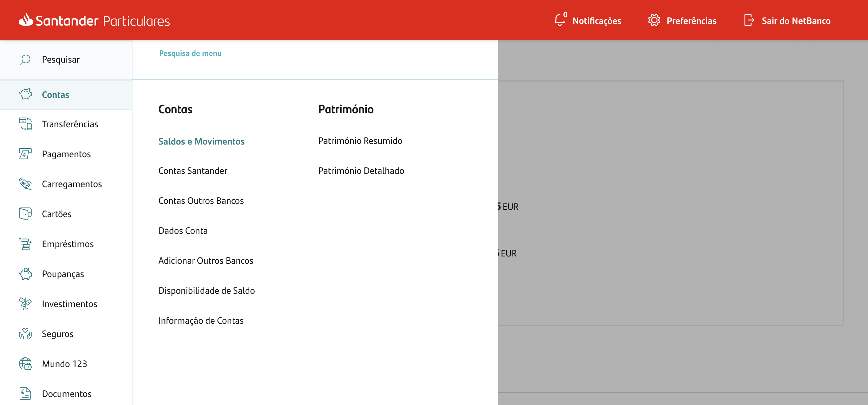This screenshot has width=868, height=405.
Task: Select the Transferências sidebar icon
Action: (x=25, y=124)
